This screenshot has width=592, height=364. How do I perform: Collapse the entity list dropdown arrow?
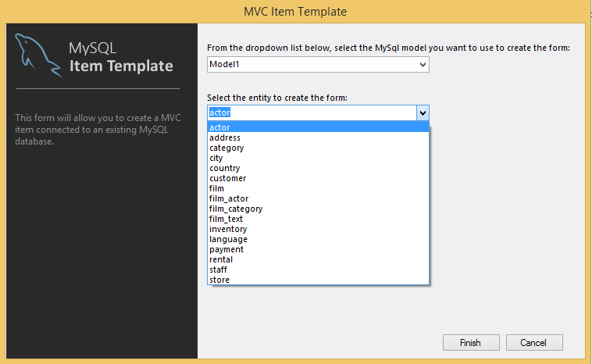coord(423,112)
